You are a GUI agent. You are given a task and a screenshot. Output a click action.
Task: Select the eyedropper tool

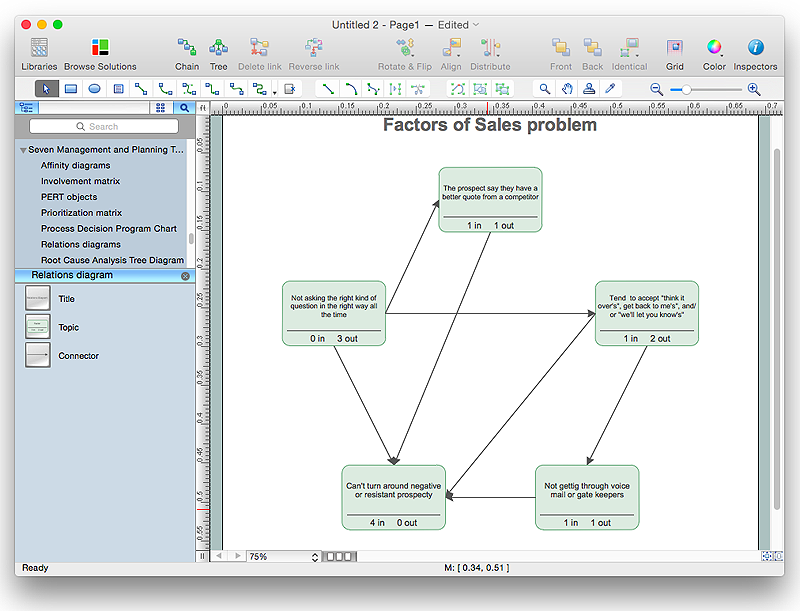pyautogui.click(x=610, y=89)
